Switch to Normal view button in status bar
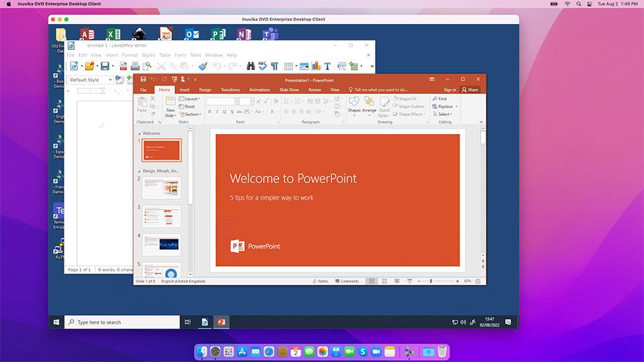The width and height of the screenshot is (644, 362). (371, 281)
